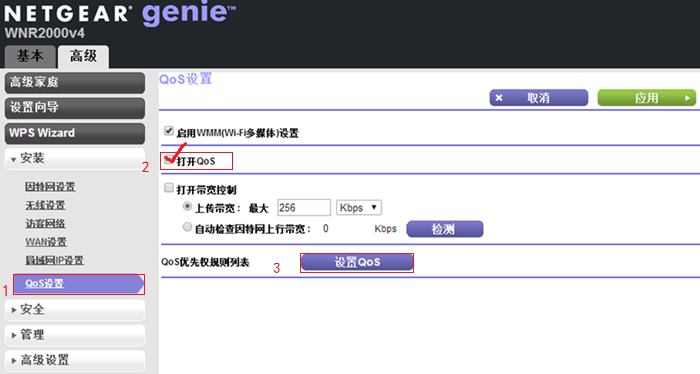Screen dimensions: 700x374
Task: Launch the WPS Wizard
Action: (75, 133)
